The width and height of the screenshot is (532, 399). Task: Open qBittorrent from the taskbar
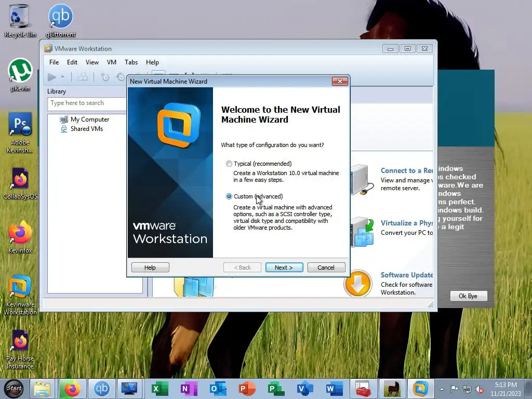click(x=101, y=389)
